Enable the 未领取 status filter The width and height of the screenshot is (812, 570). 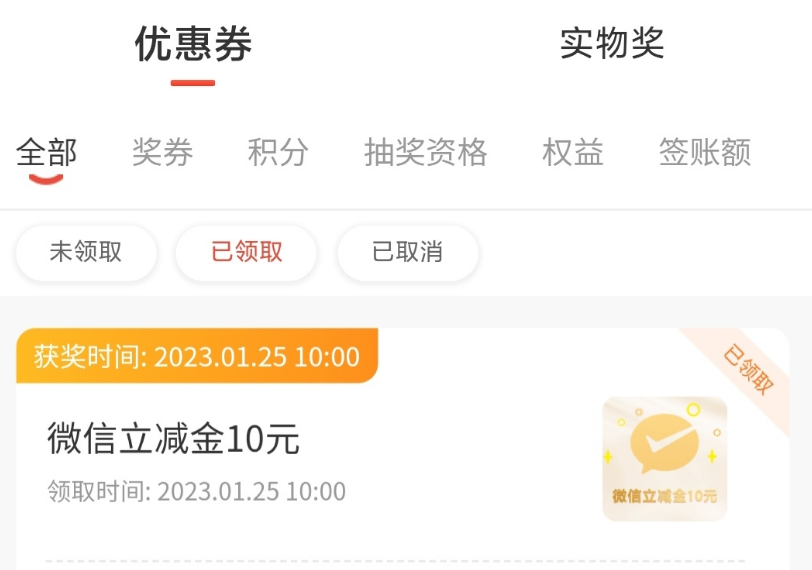(x=86, y=252)
